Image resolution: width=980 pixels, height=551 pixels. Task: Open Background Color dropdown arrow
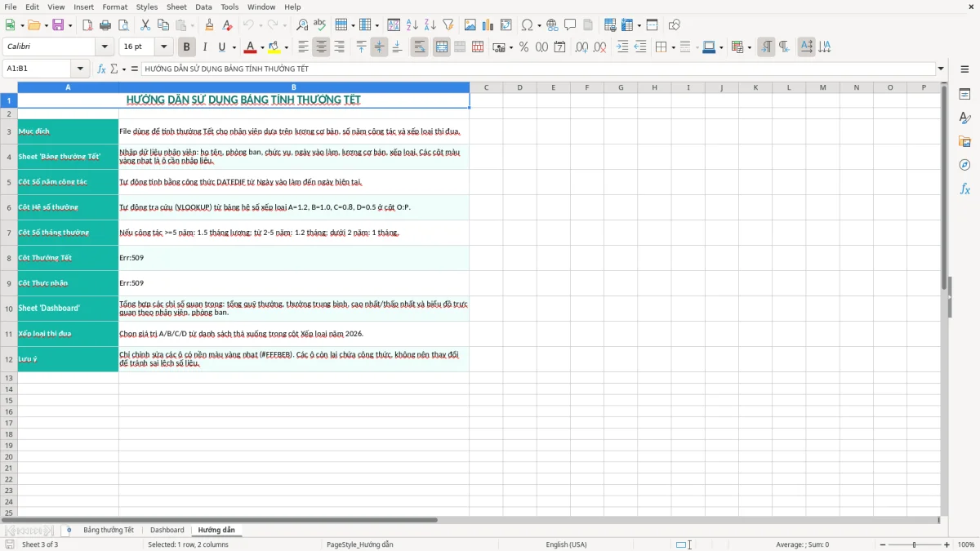[287, 47]
